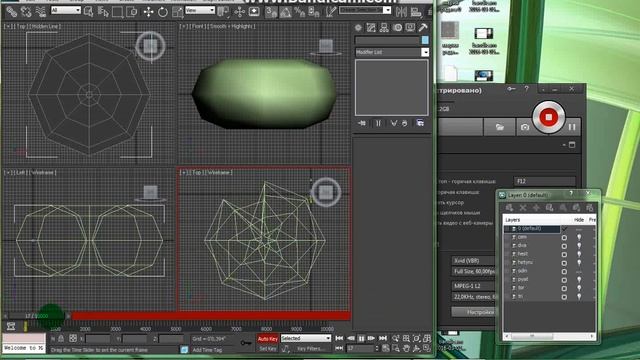The width and height of the screenshot is (640, 360).
Task: Open the 'Selected' key filter dropdown
Action: [306, 338]
